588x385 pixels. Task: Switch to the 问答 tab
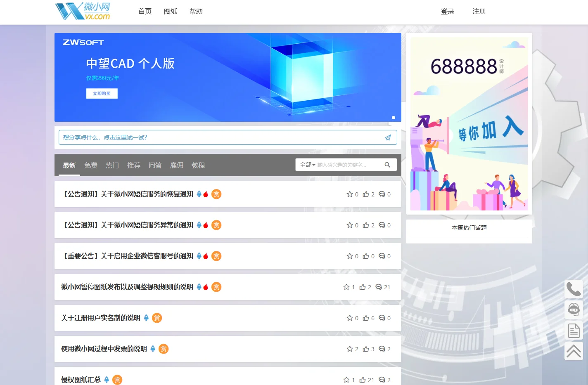(x=155, y=165)
